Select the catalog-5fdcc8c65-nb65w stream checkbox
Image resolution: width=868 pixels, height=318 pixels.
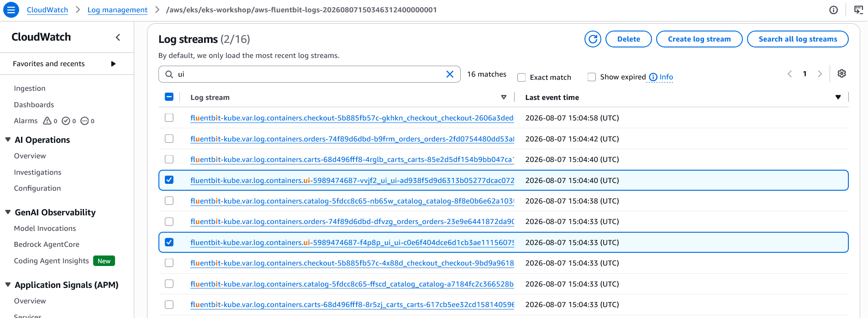click(169, 201)
